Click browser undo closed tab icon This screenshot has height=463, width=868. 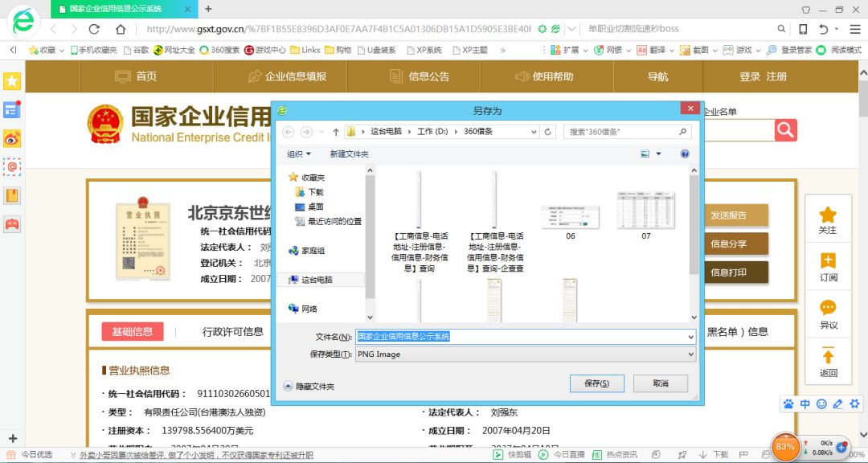[x=824, y=29]
